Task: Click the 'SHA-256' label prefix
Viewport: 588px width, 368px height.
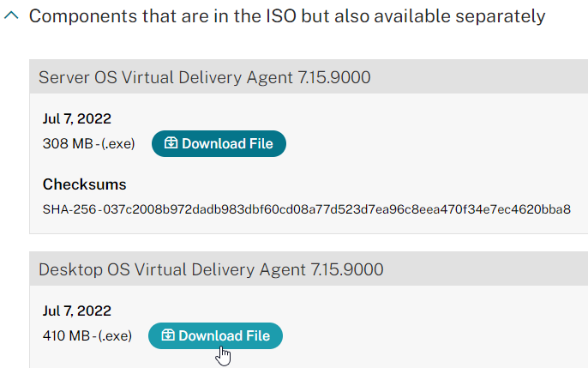Action: tap(69, 209)
